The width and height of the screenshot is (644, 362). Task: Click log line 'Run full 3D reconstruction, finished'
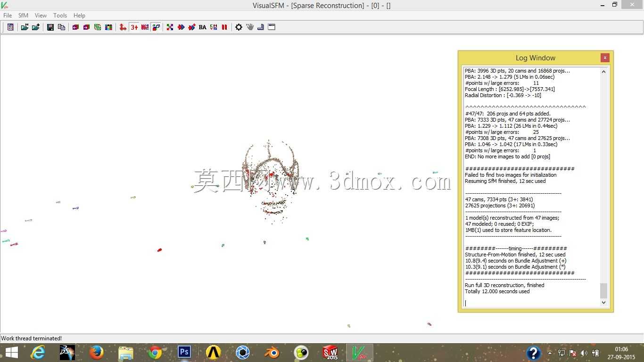tap(504, 285)
